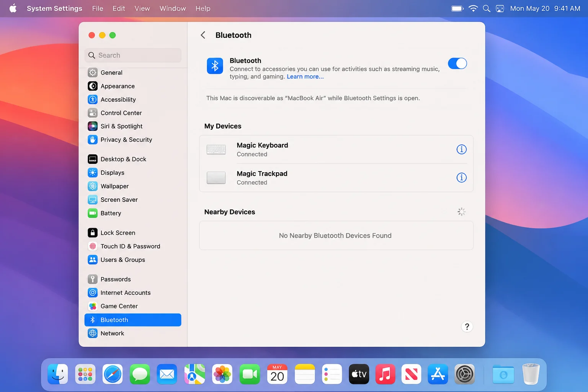Launch FaceTime from the Dock
The width and height of the screenshot is (588, 392).
tap(250, 374)
